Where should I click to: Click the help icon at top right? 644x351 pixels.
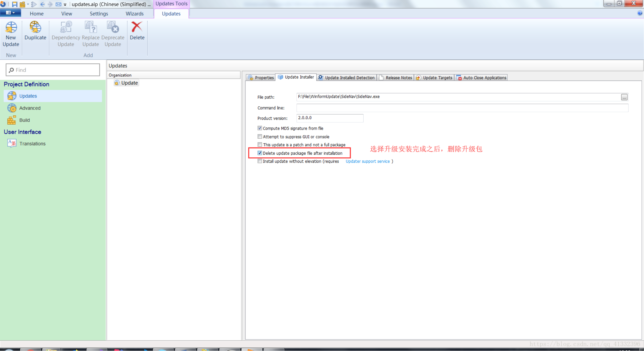pyautogui.click(x=640, y=13)
